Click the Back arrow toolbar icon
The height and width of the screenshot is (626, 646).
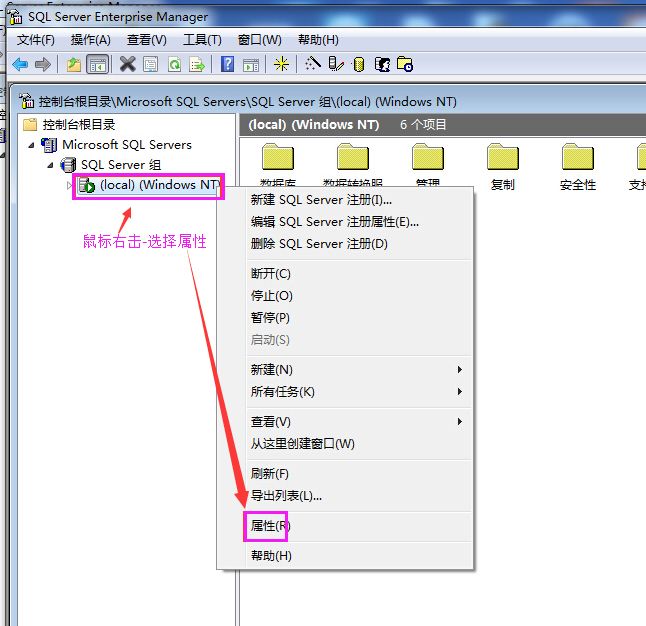click(20, 64)
